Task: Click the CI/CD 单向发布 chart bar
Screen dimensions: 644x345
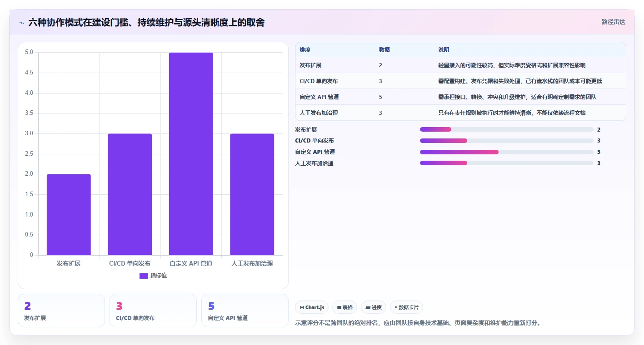Action: pyautogui.click(x=130, y=194)
